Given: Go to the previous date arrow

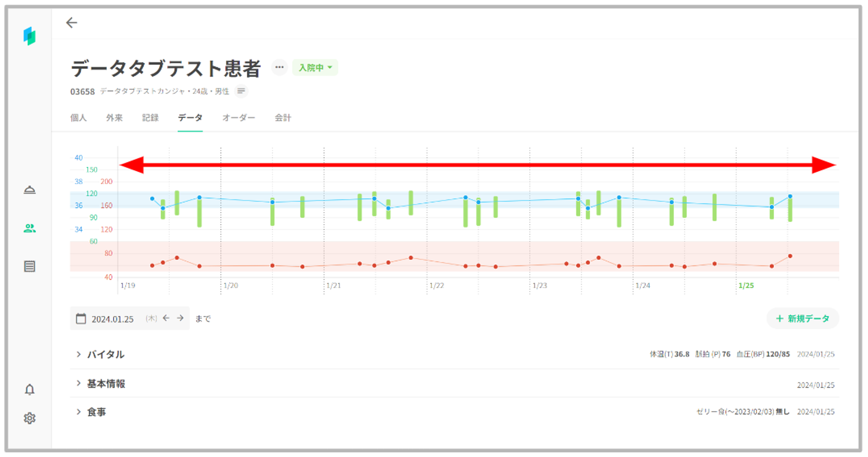Looking at the screenshot, I should point(166,318).
